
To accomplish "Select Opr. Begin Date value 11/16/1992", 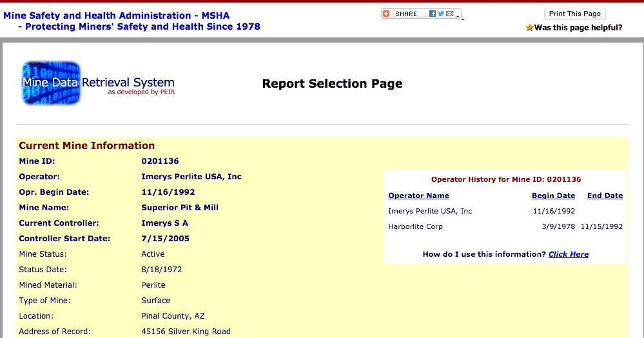I will click(x=168, y=192).
